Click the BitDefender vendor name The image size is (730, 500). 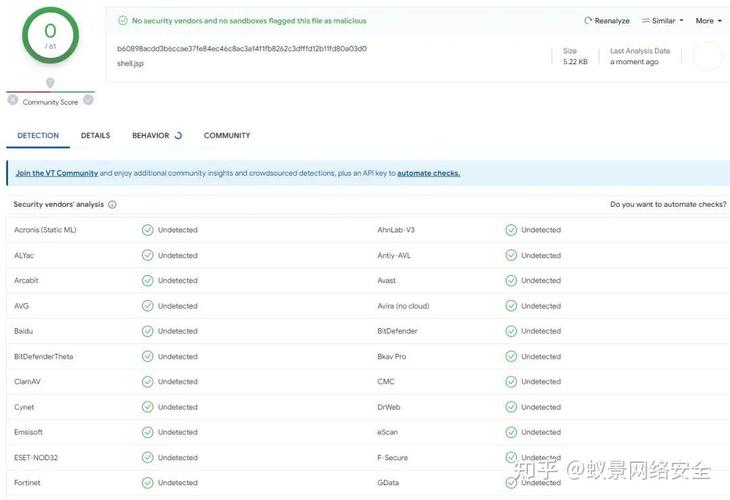[x=397, y=331]
